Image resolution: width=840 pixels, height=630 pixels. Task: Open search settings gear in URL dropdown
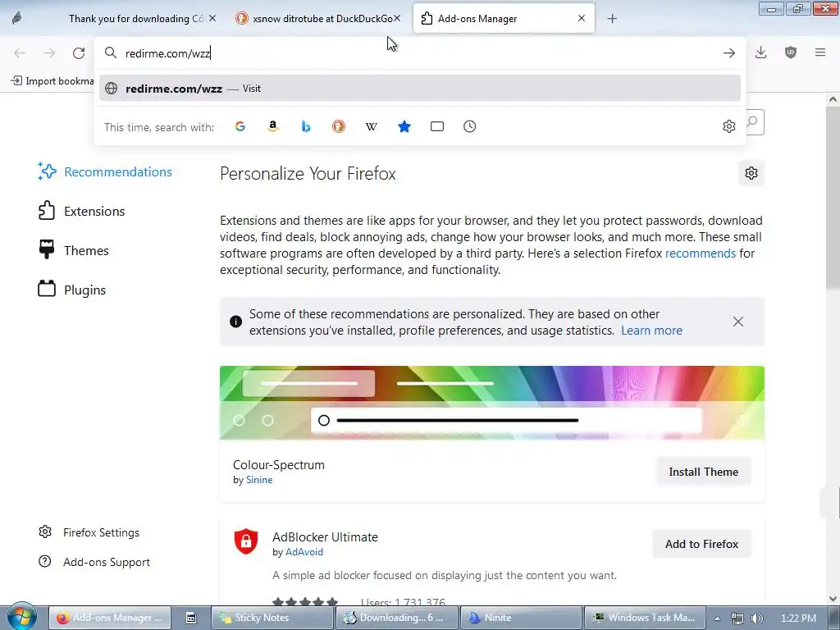pyautogui.click(x=729, y=126)
